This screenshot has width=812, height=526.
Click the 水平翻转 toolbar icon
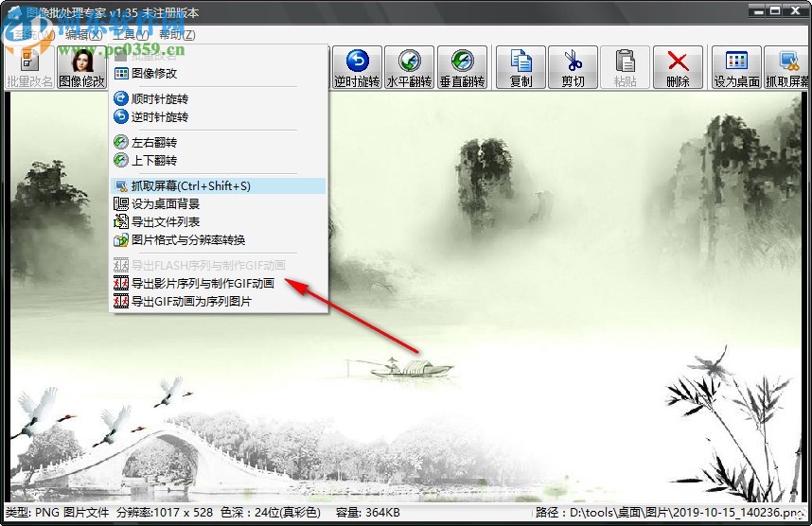point(409,67)
